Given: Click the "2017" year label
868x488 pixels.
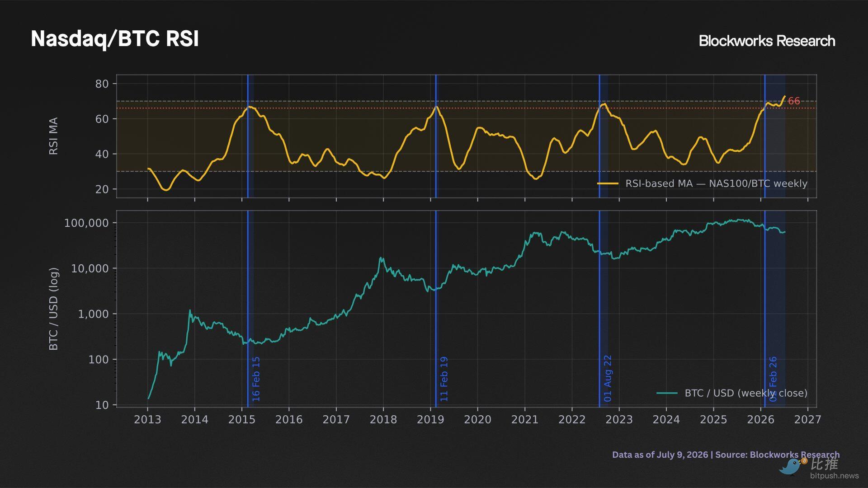Looking at the screenshot, I should 336,420.
